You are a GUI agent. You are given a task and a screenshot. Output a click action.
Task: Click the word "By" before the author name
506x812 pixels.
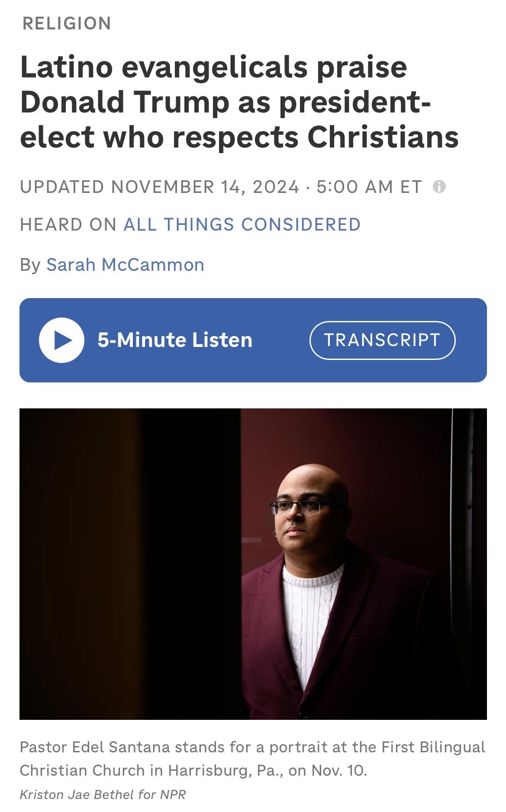point(30,265)
